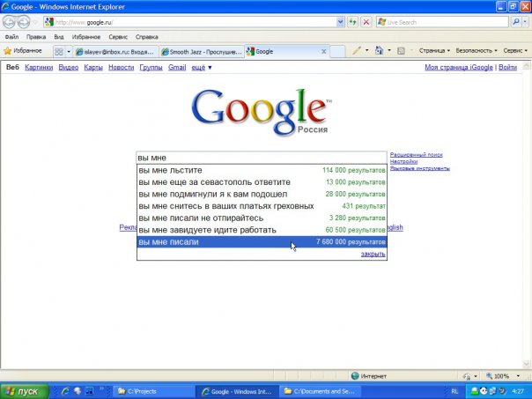
Task: Open the Вид menu
Action: point(59,37)
